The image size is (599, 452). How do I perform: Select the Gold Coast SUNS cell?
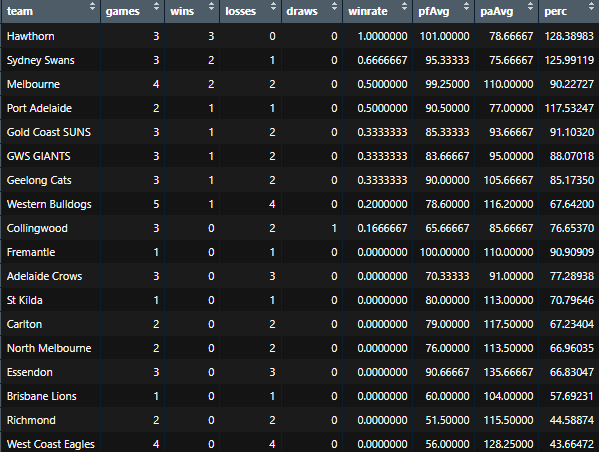point(50,132)
